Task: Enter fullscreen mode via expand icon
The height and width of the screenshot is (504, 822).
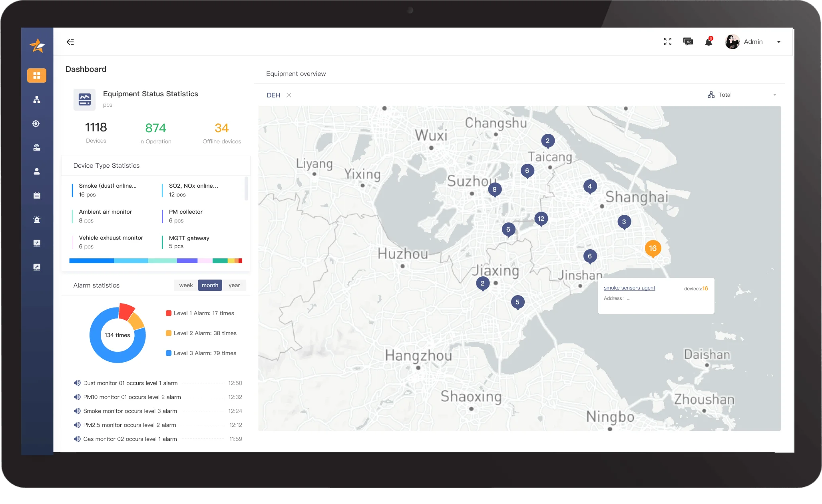Action: tap(667, 41)
